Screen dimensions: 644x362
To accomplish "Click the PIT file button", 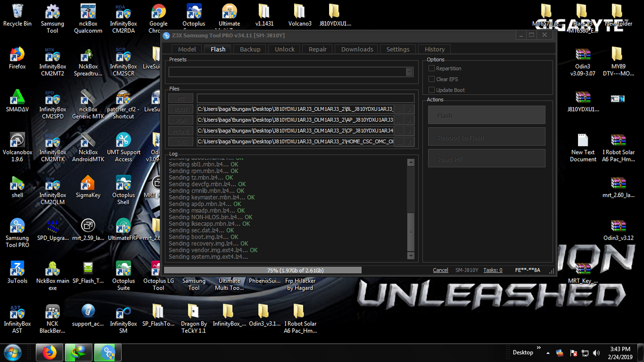I will coord(181,99).
